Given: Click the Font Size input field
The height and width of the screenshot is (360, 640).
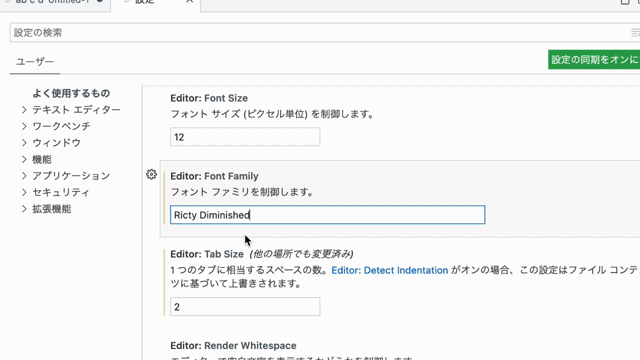Looking at the screenshot, I should 245,137.
